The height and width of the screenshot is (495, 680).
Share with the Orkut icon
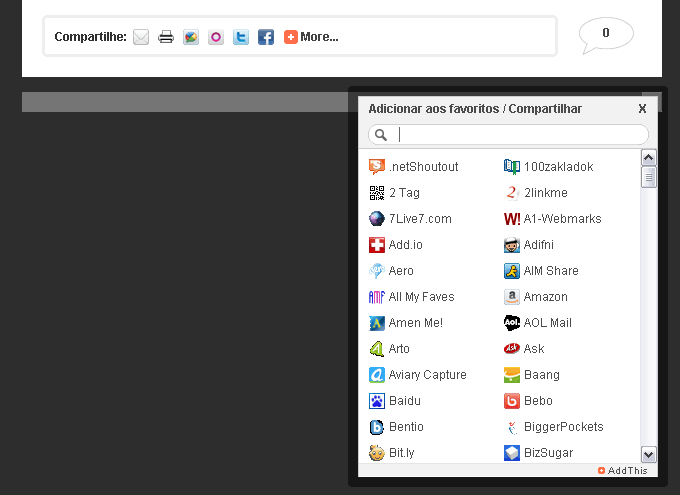coord(216,37)
